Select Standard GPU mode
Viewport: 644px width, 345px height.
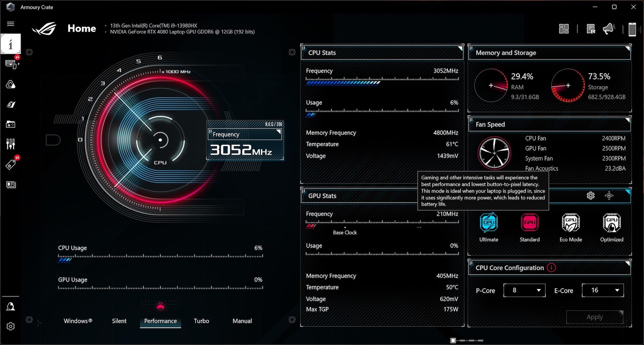click(530, 227)
